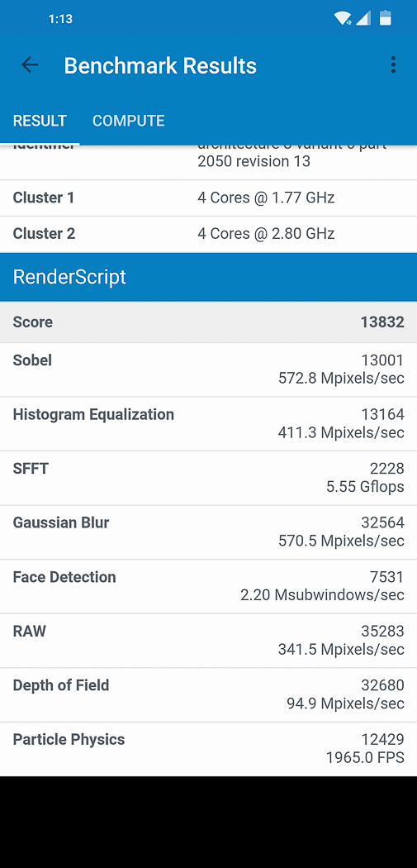Screen dimensions: 417x868
Task: Select the Cluster 1 row
Action: [208, 198]
